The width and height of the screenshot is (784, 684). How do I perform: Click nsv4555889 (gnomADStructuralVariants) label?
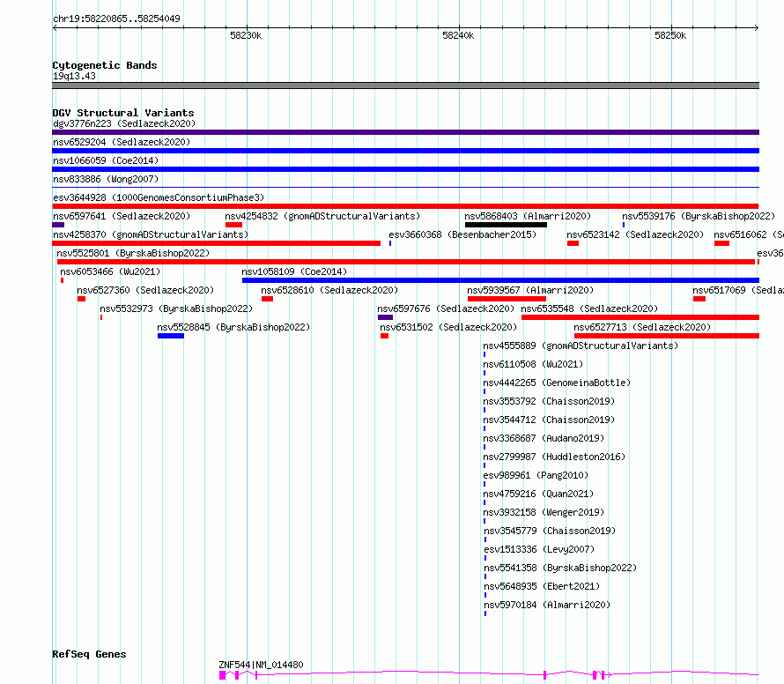coord(581,346)
